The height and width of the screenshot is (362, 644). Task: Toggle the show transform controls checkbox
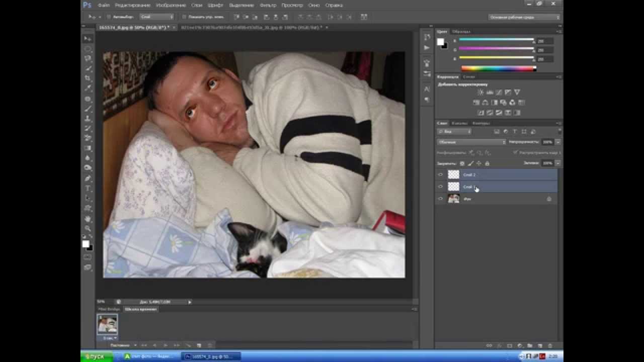(184, 17)
